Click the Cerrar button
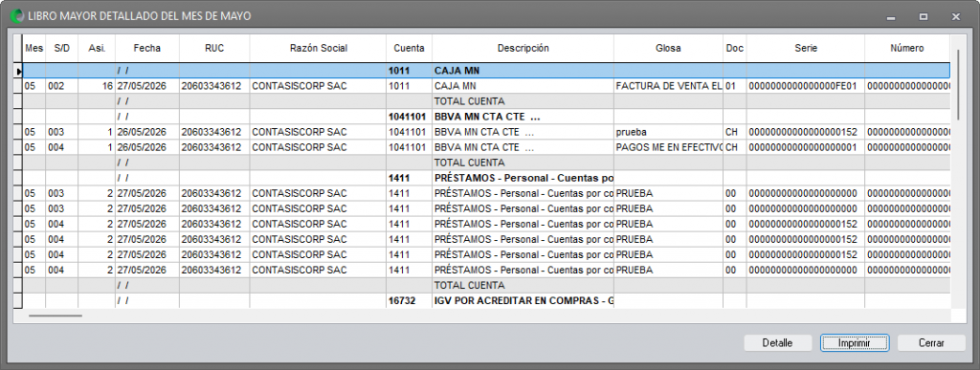 pyautogui.click(x=931, y=343)
